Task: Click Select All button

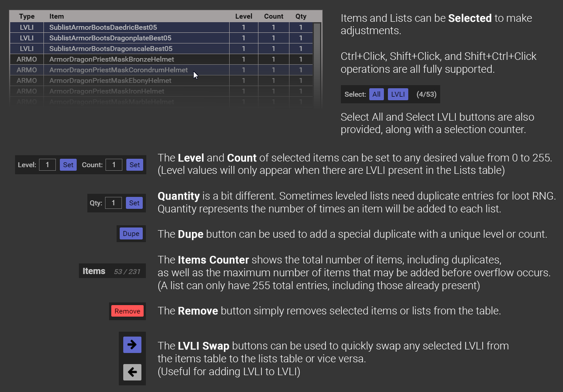Action: click(376, 94)
